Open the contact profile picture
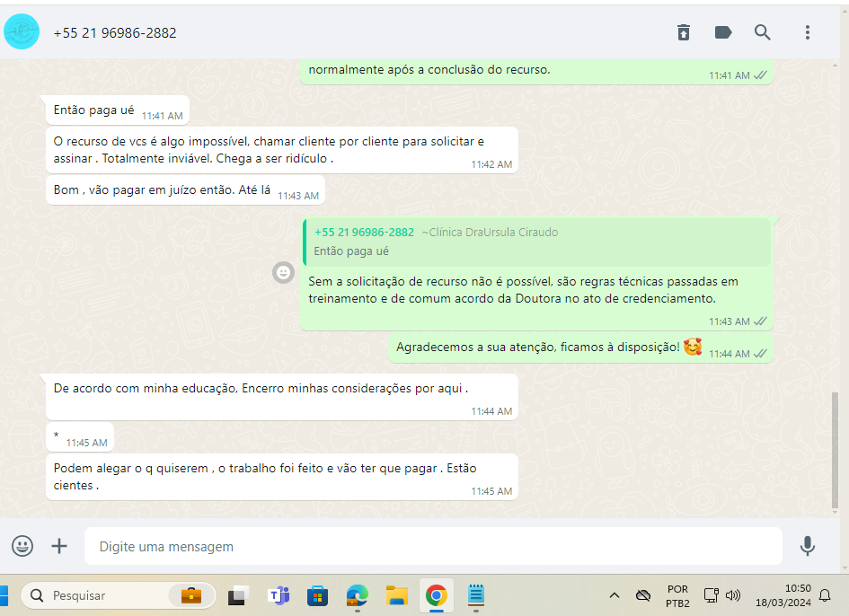 tap(22, 32)
